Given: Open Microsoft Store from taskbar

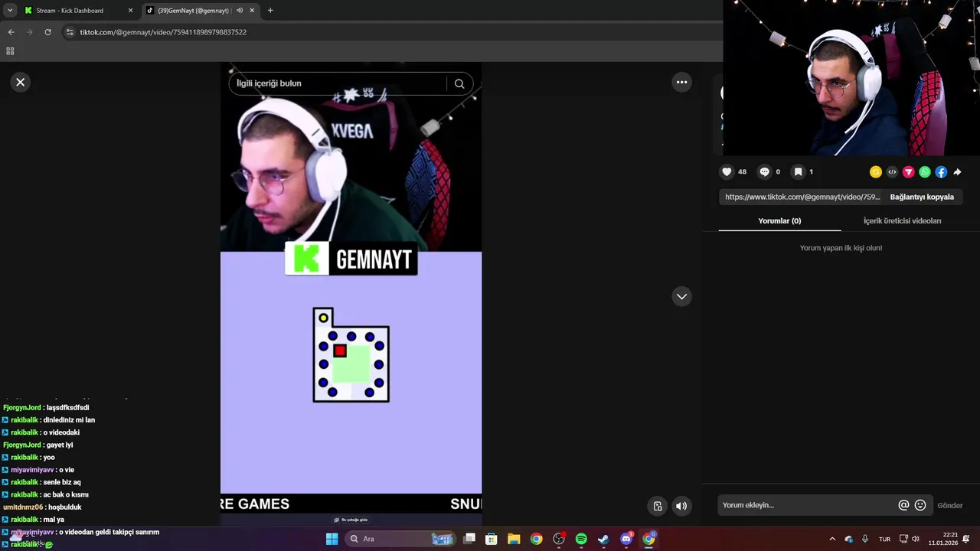Looking at the screenshot, I should (492, 539).
